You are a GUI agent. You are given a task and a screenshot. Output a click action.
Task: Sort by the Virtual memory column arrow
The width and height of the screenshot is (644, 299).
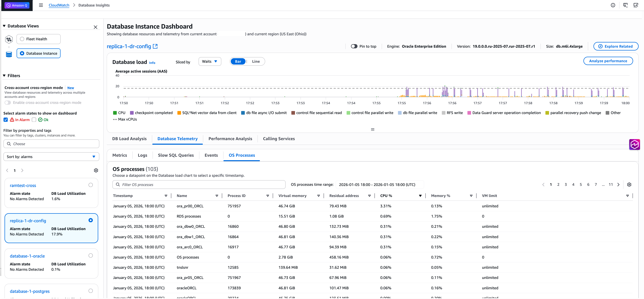318,196
